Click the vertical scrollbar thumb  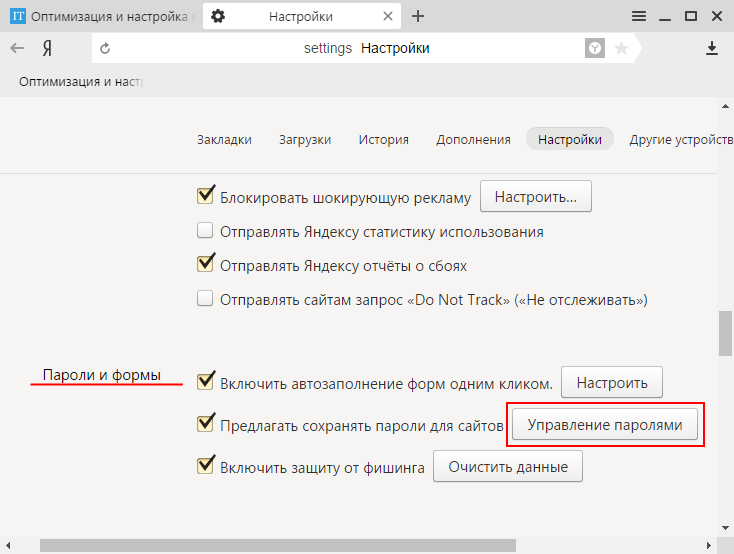coord(725,332)
